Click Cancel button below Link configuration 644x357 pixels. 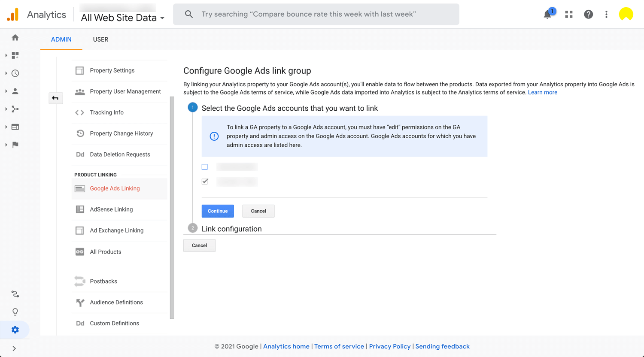pyautogui.click(x=199, y=245)
